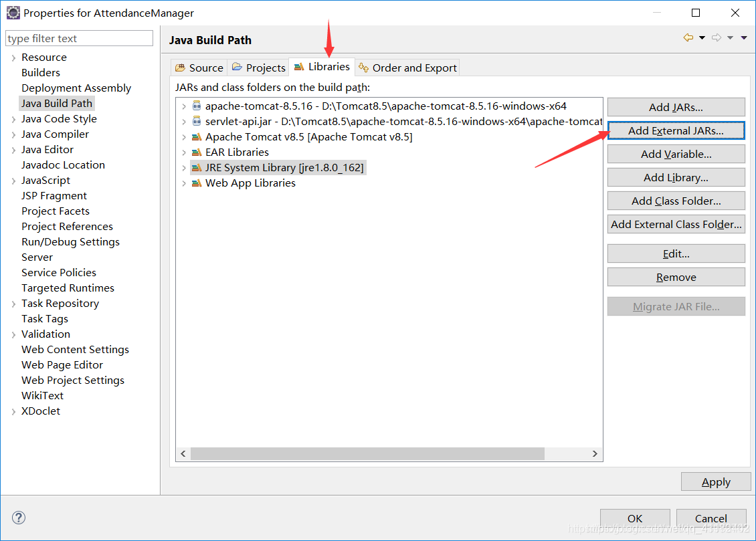This screenshot has width=756, height=541.
Task: Expand the XDoclet node
Action: pyautogui.click(x=13, y=412)
